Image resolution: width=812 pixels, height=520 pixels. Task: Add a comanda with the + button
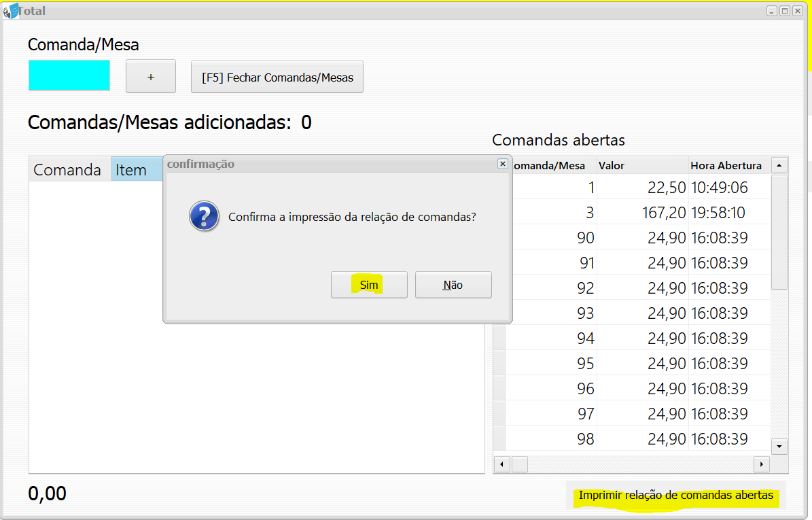[151, 77]
